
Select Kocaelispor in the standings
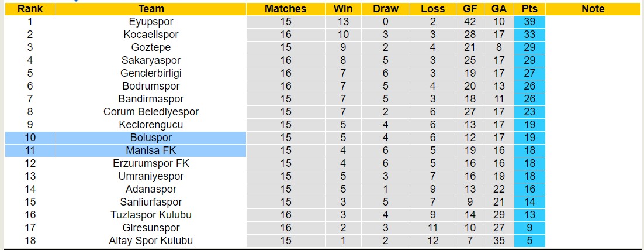[151, 35]
